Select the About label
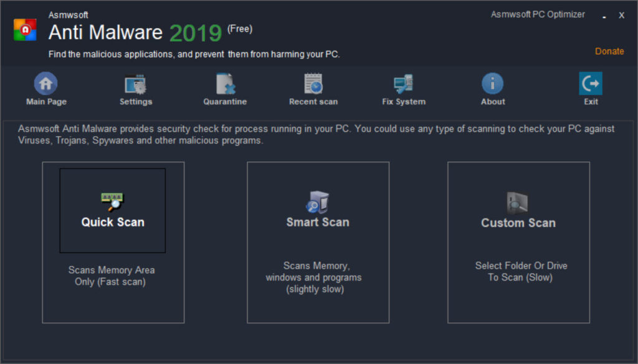This screenshot has width=638, height=364. point(493,101)
